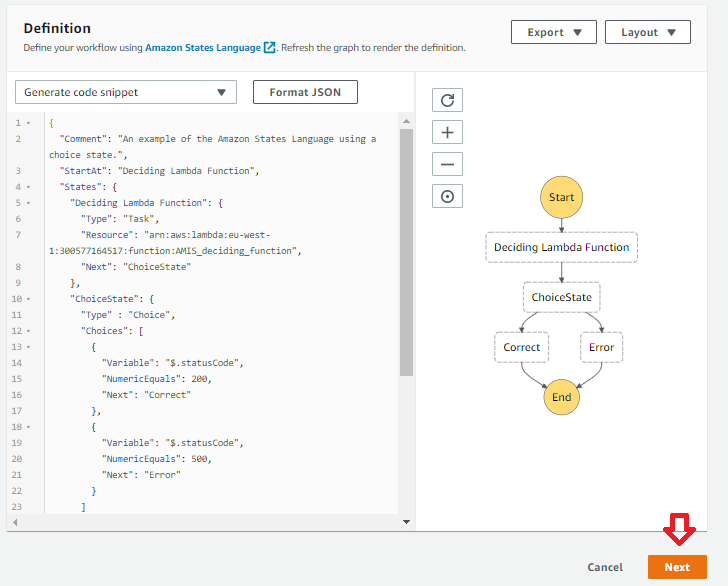Center the workflow graph view

pos(447,197)
